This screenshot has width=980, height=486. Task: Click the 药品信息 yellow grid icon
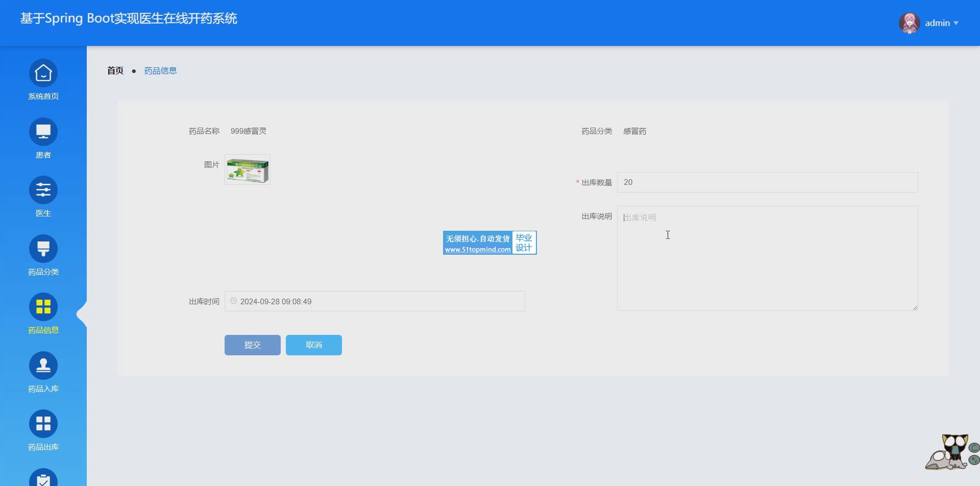(x=43, y=307)
